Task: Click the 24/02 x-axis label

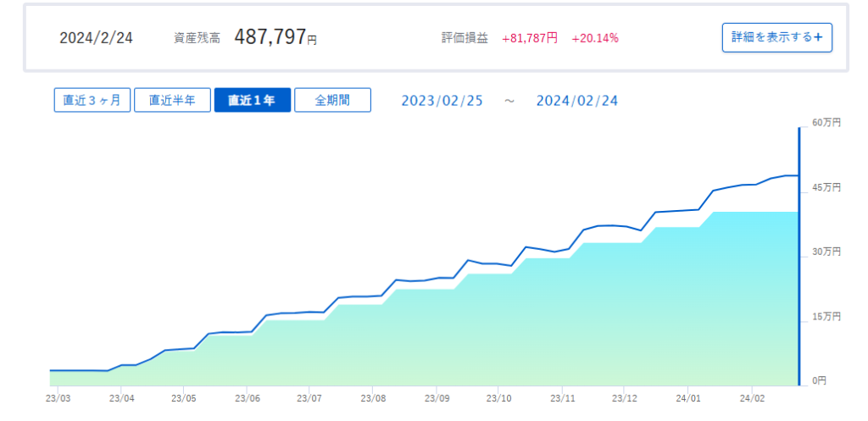Action: [752, 398]
